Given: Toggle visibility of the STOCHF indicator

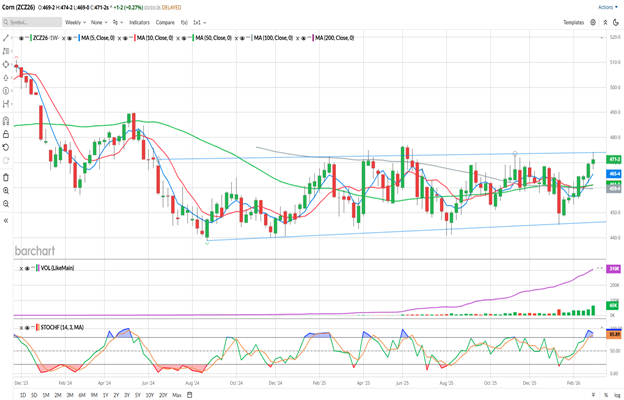Looking at the screenshot, I should [27, 328].
